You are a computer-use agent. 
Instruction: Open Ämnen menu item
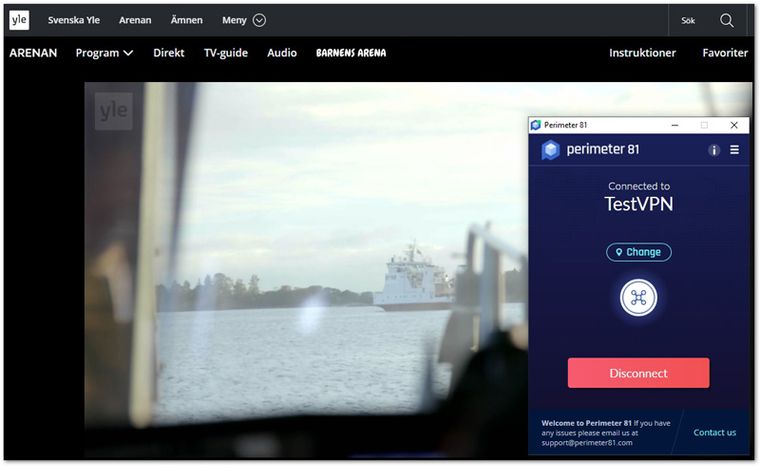[x=187, y=20]
